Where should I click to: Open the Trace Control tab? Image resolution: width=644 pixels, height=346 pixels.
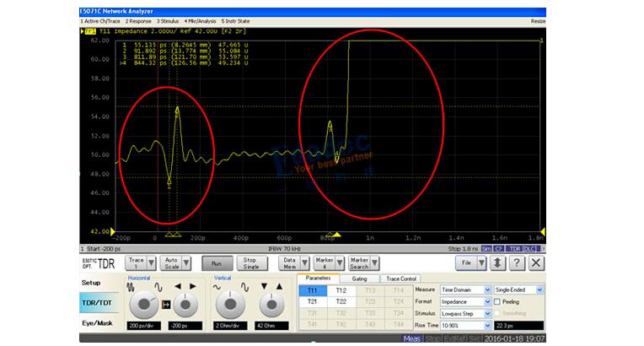[x=401, y=278]
